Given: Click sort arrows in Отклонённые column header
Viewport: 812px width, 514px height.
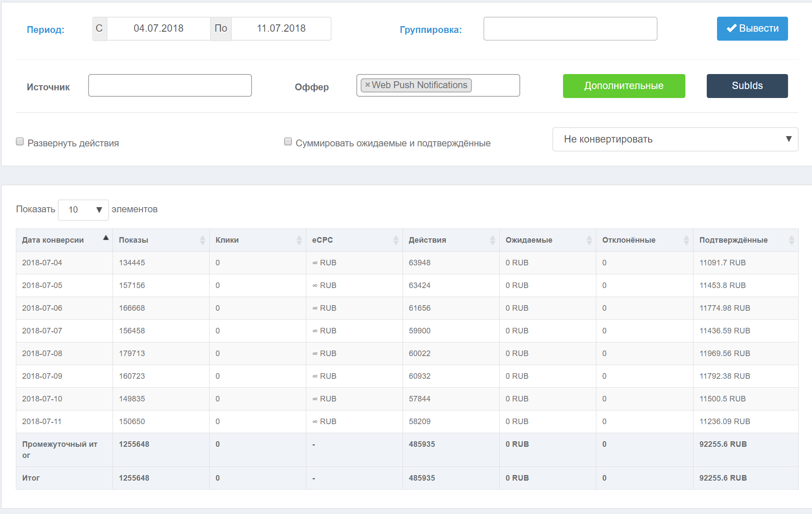Looking at the screenshot, I should tap(686, 240).
